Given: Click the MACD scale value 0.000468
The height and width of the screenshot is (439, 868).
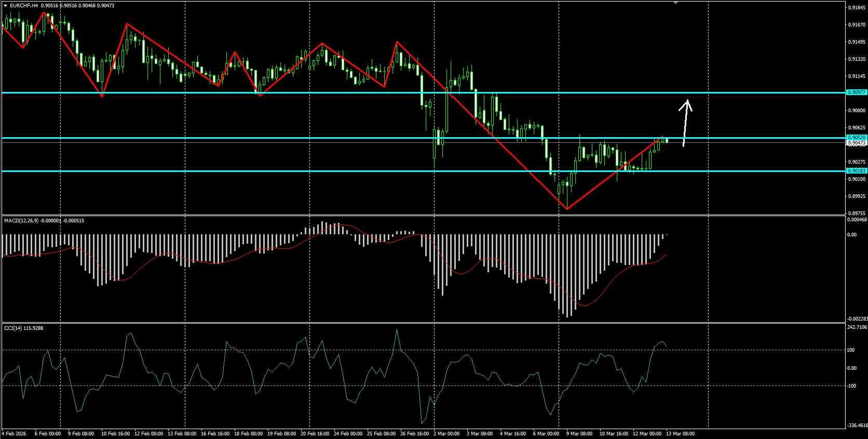Looking at the screenshot, I should [x=856, y=220].
